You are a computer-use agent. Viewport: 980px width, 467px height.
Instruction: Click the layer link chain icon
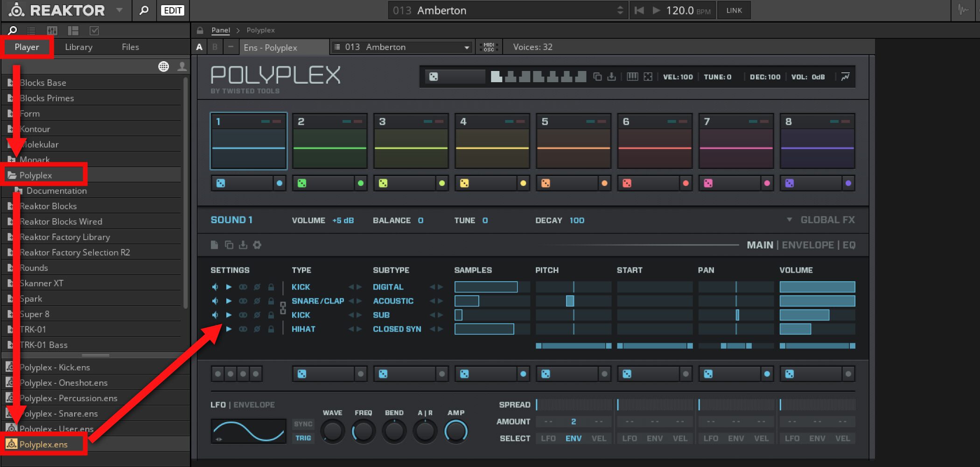point(283,308)
